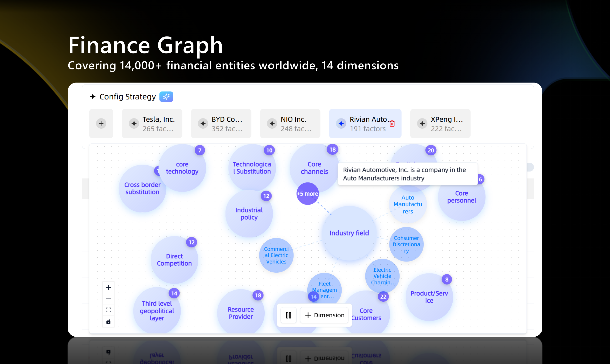Click the Add Dimension button
Image resolution: width=610 pixels, height=364 pixels.
tap(324, 315)
